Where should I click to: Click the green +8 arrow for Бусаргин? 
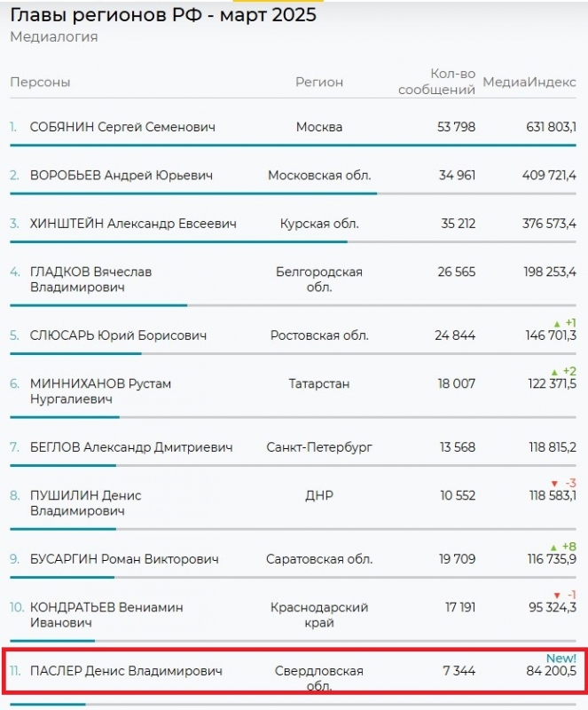pyautogui.click(x=557, y=547)
